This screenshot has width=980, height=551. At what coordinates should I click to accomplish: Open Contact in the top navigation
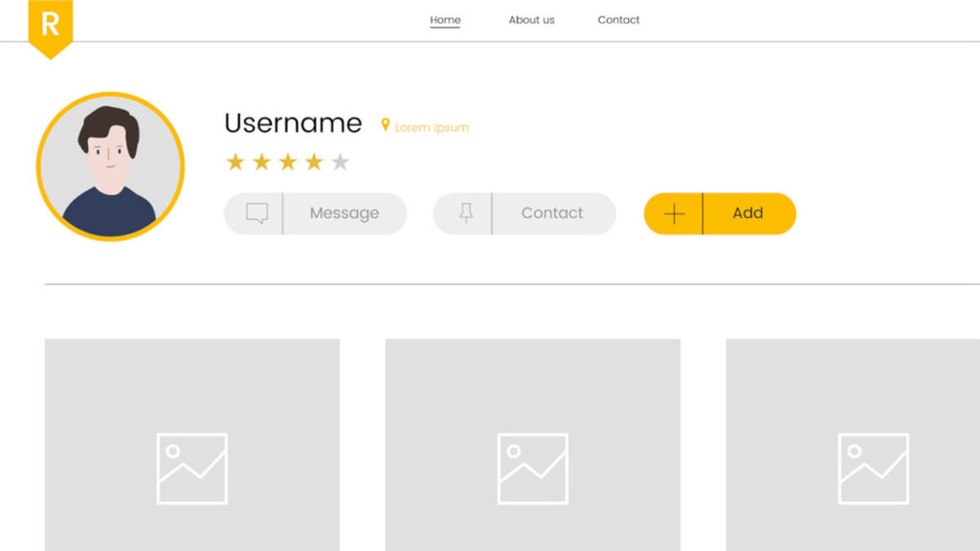pyautogui.click(x=618, y=20)
